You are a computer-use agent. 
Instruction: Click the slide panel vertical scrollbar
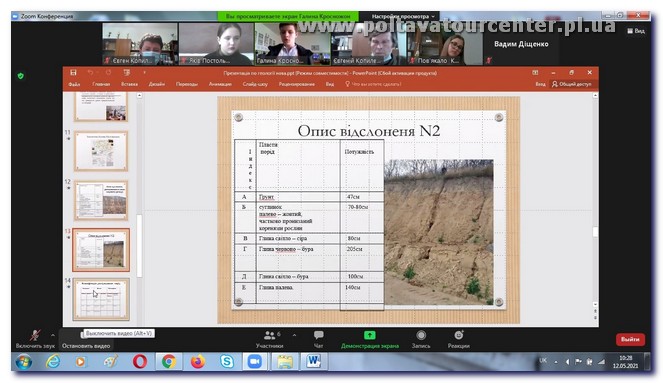click(139, 246)
